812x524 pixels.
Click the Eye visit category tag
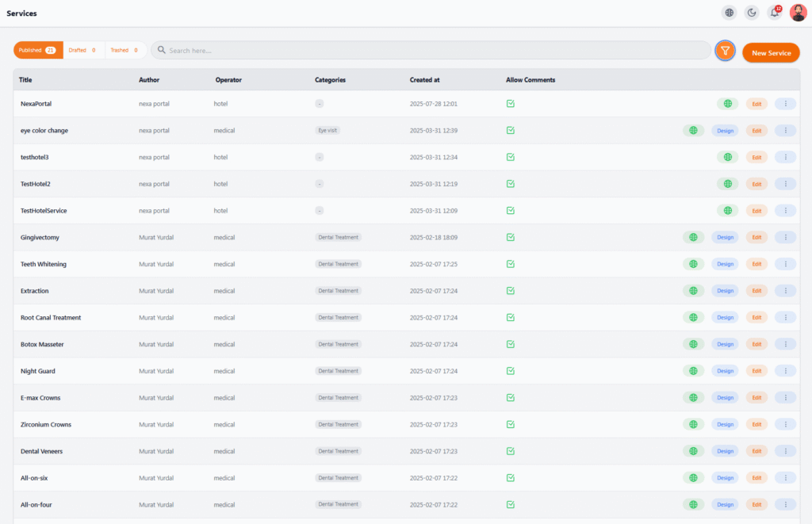[327, 131]
